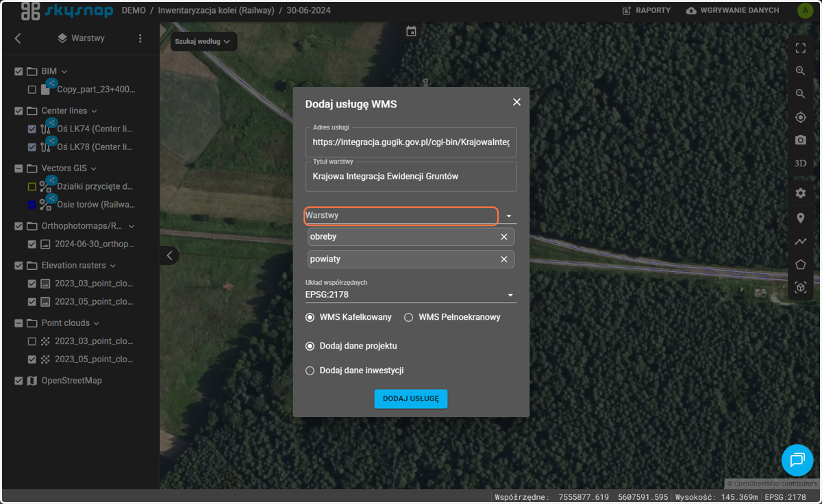Center map with the locate target icon

[x=800, y=117]
